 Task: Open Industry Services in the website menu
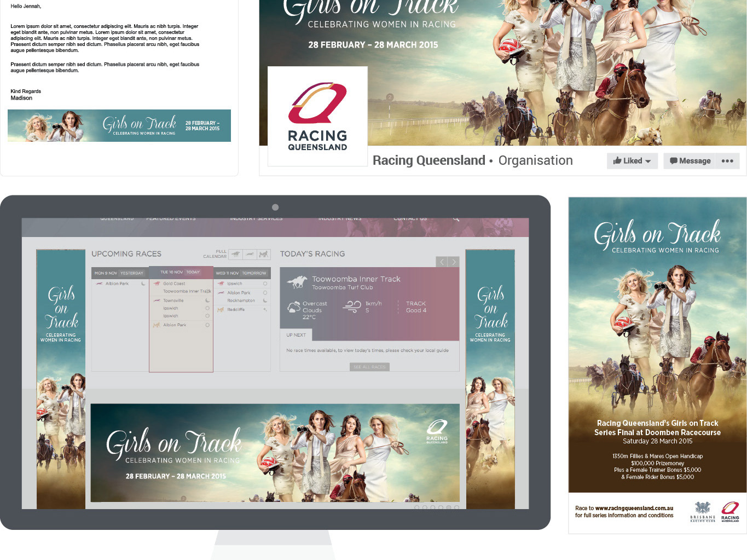tap(256, 219)
